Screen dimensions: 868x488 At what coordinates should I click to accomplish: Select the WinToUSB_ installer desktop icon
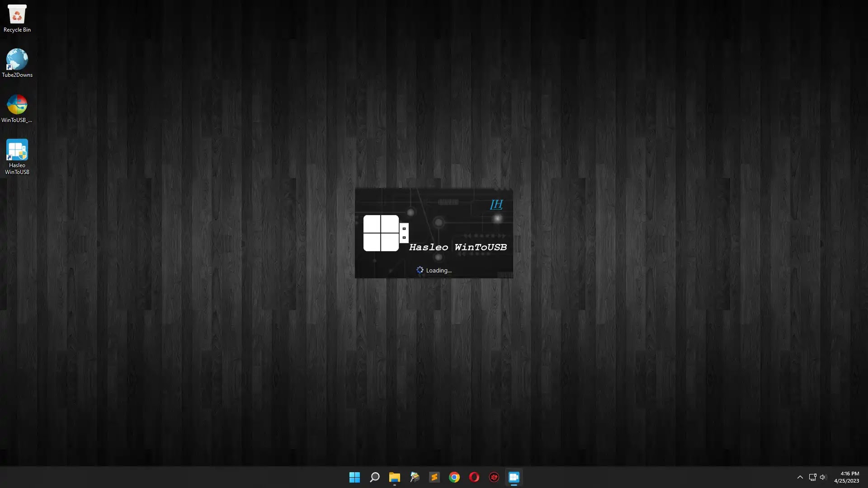point(17,108)
